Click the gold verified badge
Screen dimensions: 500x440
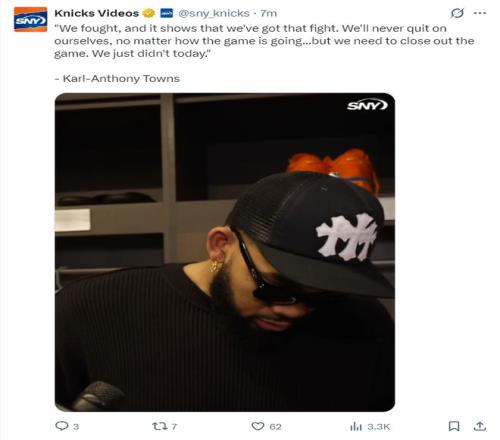149,13
